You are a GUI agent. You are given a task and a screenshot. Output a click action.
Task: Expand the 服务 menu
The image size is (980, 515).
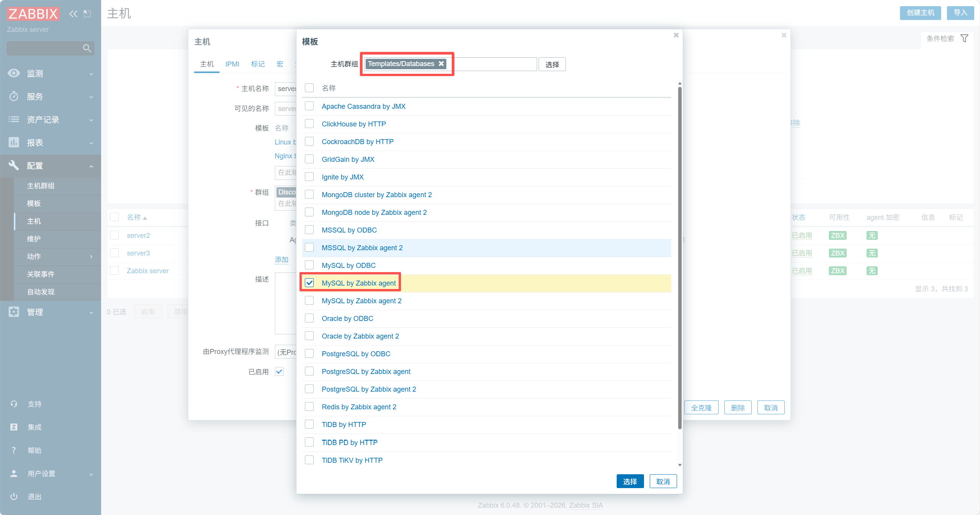click(91, 97)
